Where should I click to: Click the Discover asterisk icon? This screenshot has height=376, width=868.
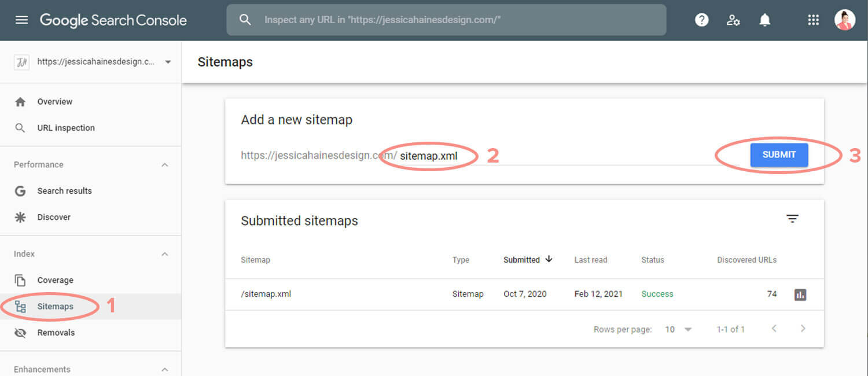click(20, 217)
